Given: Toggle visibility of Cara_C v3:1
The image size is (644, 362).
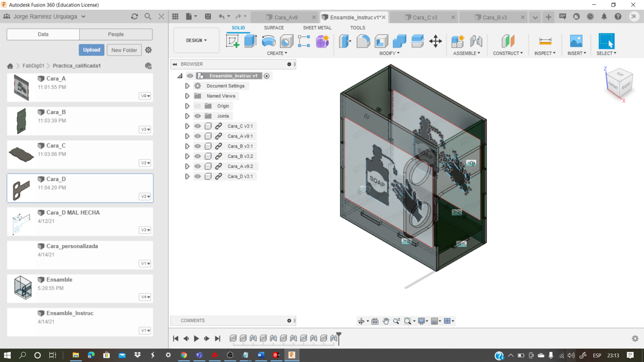Looking at the screenshot, I should click(x=198, y=126).
